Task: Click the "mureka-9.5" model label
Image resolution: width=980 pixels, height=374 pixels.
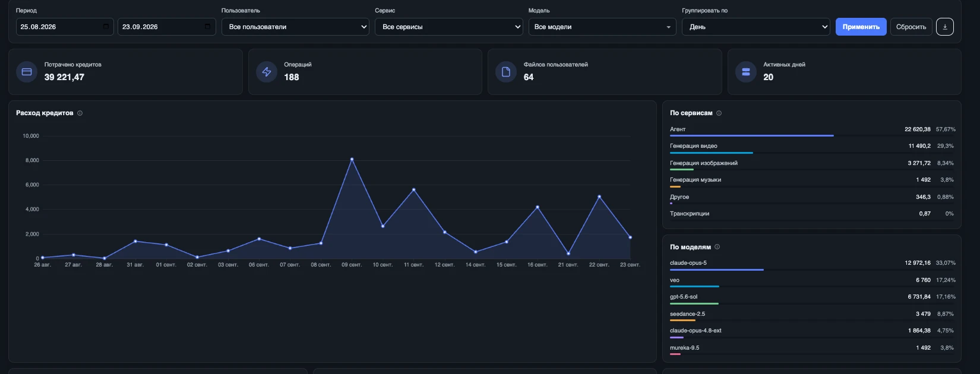Action: 685,348
